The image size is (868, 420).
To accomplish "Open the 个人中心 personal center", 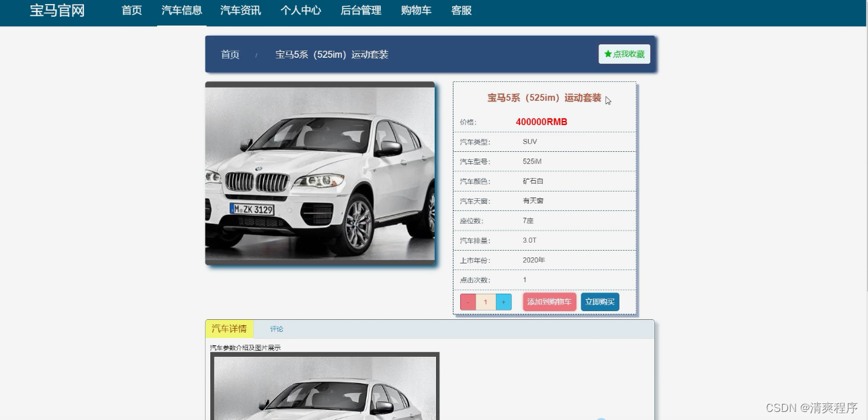I will click(x=300, y=11).
